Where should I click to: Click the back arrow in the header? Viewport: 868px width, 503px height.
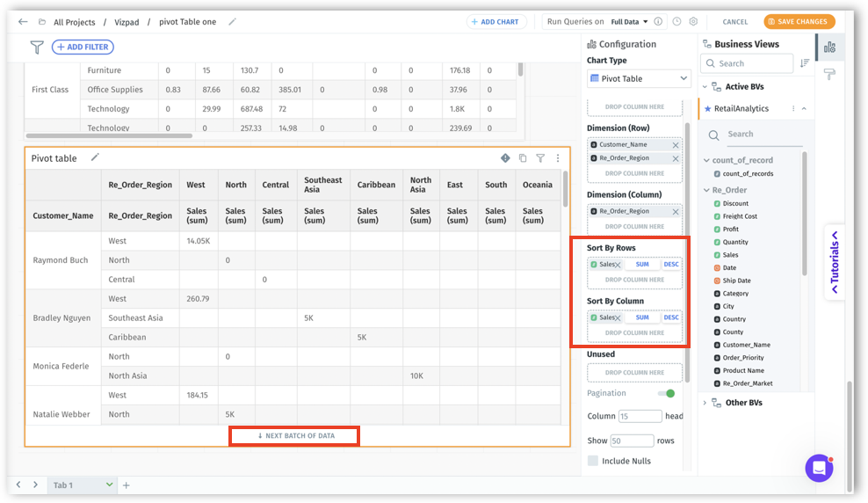pos(23,22)
